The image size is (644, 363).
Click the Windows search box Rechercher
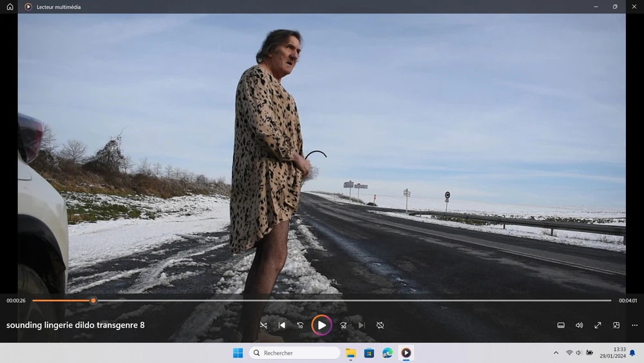coord(294,353)
